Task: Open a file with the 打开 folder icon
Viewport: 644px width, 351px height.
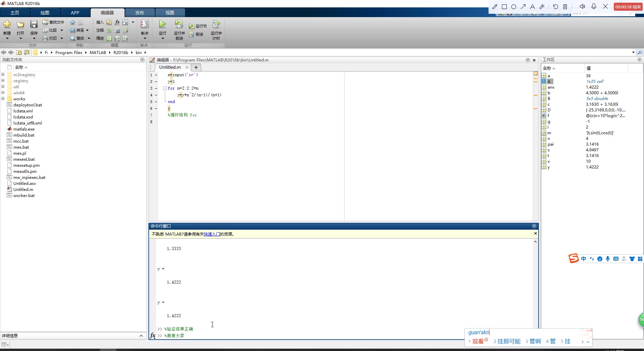Action: pos(20,24)
